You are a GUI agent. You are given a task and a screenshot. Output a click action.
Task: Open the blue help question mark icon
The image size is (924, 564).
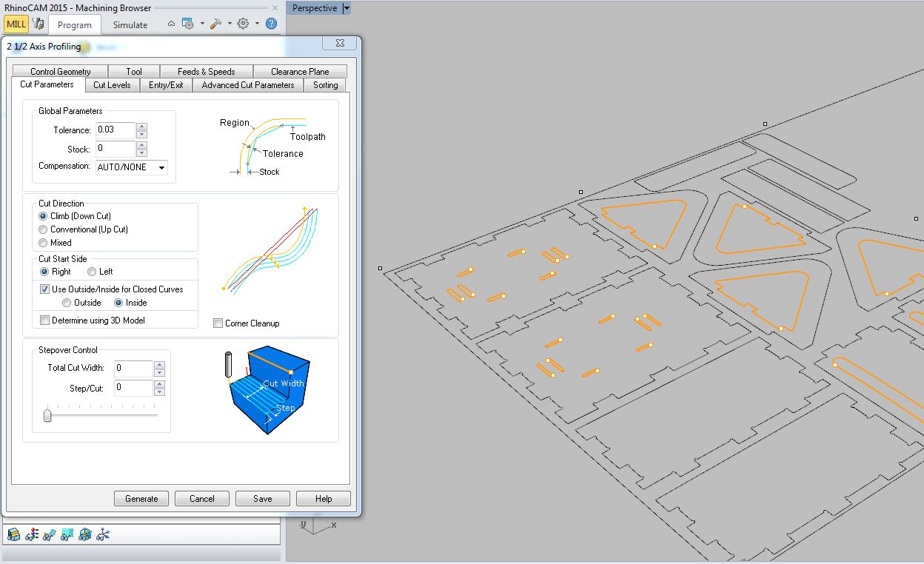click(271, 24)
